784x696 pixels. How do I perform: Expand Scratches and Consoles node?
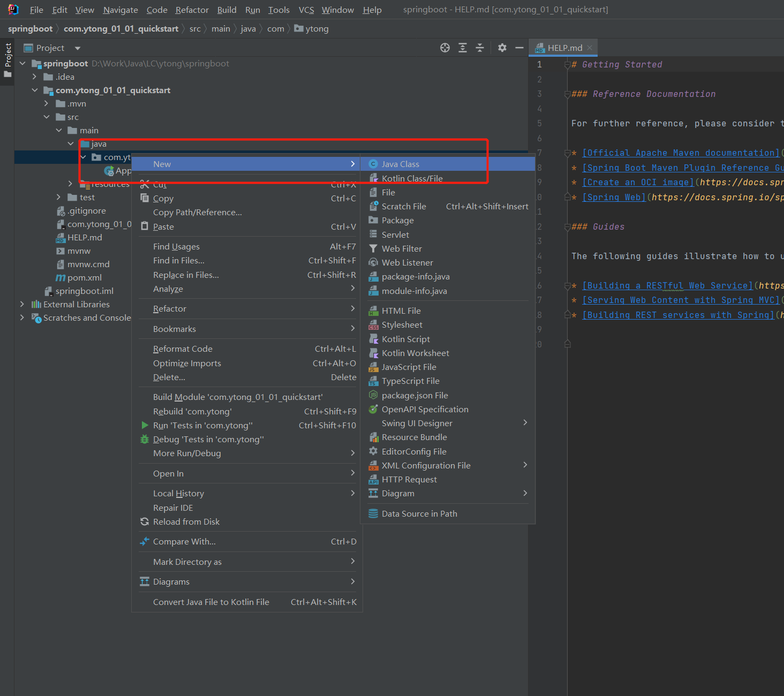pyautogui.click(x=22, y=317)
